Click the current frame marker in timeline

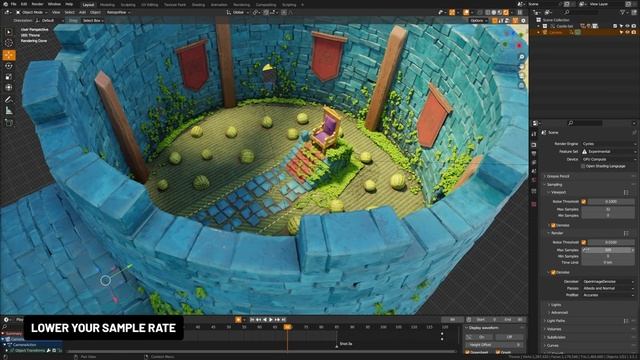click(288, 327)
